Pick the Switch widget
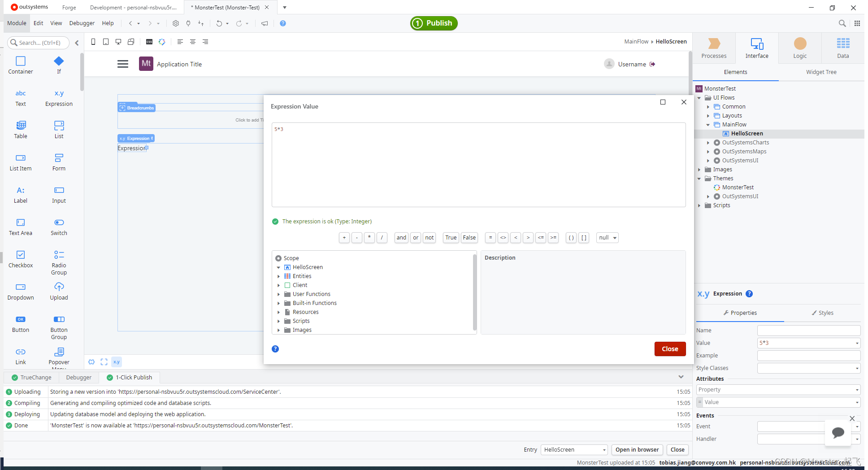The height and width of the screenshot is (470, 868). click(59, 227)
